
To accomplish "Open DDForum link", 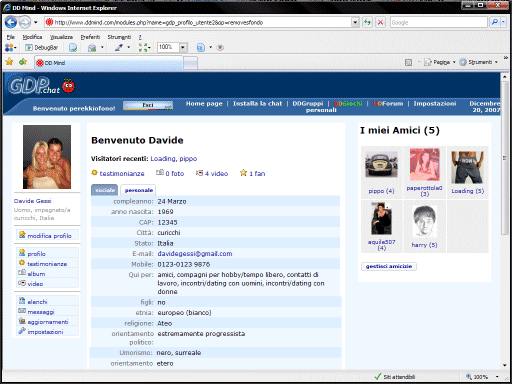I will pyautogui.click(x=388, y=104).
